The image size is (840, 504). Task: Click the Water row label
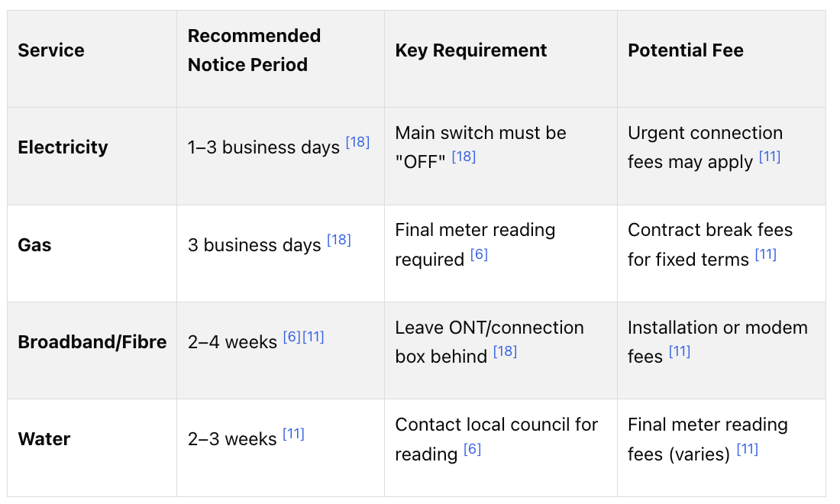44,439
